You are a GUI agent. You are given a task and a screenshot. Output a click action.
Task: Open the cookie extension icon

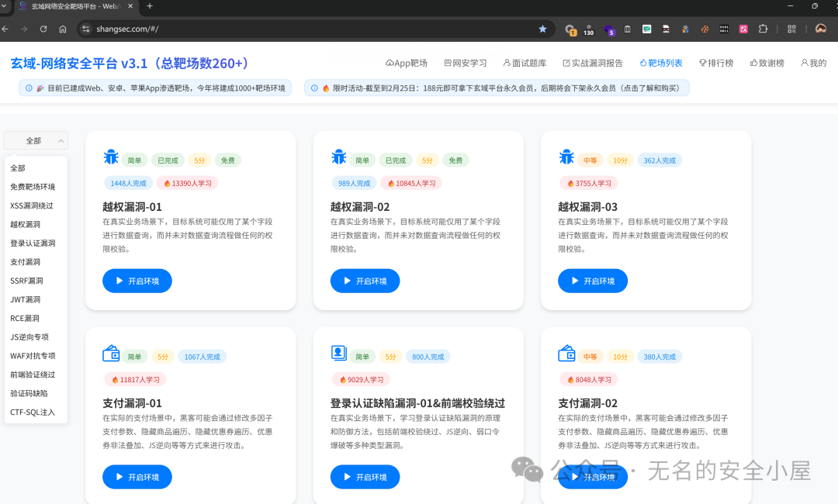pos(705,29)
